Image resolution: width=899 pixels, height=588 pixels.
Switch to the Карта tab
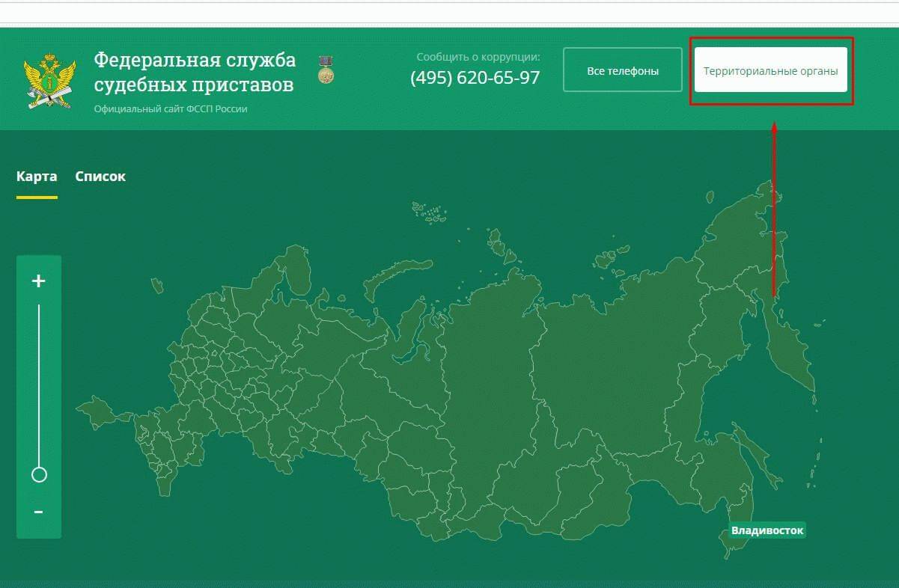(37, 177)
